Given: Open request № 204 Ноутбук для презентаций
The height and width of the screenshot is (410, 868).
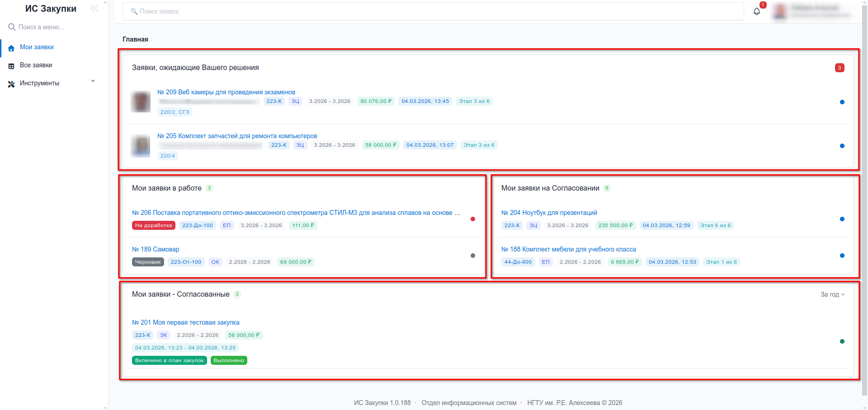Looking at the screenshot, I should [x=549, y=213].
